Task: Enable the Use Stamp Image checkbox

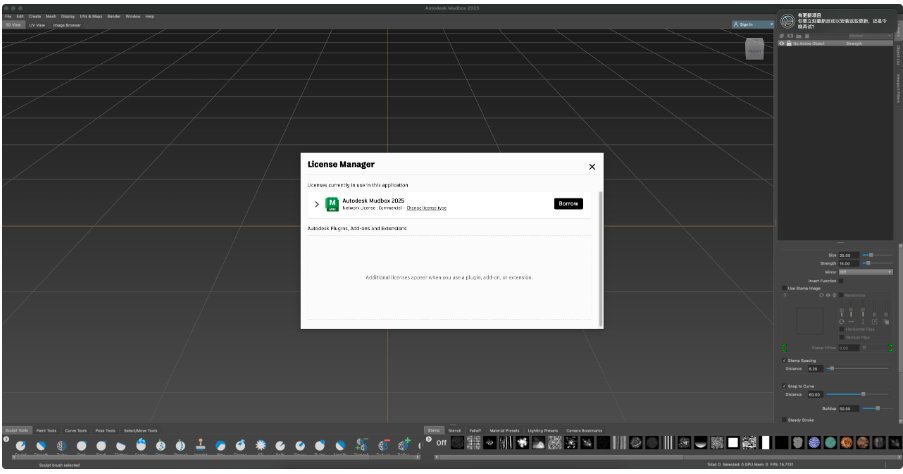Action: coord(784,288)
